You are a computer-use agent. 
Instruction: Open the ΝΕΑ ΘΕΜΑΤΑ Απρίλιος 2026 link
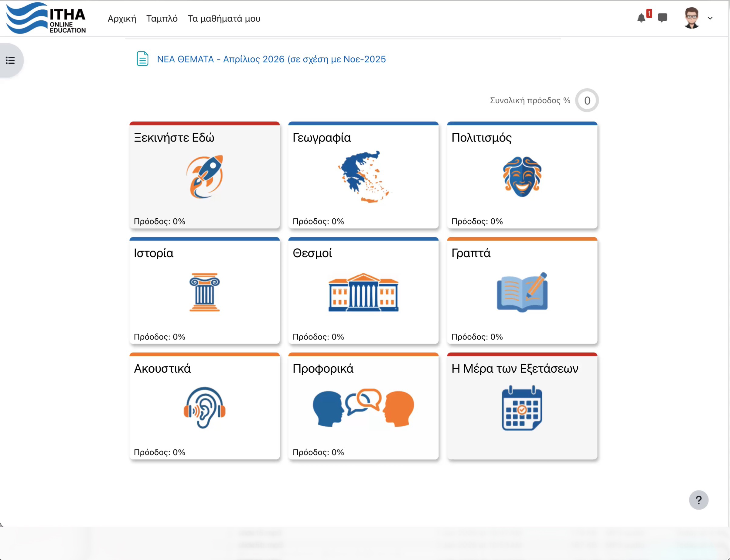point(271,59)
